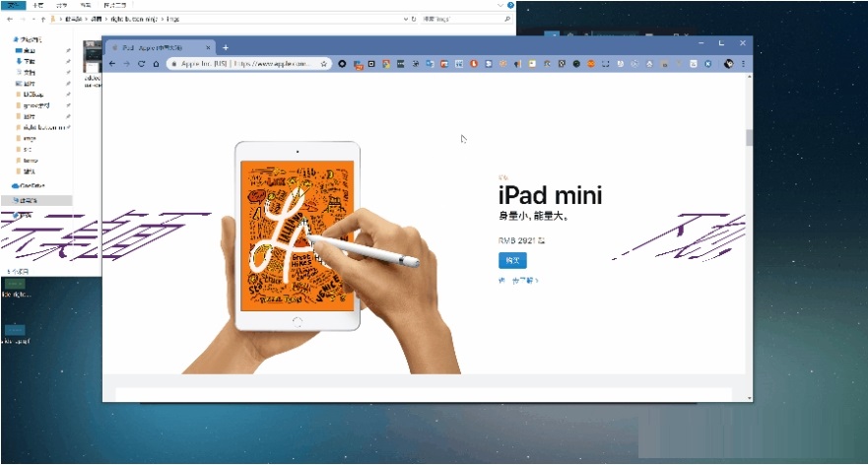Open the Picture Tools tab in Explorer
868x465 pixels.
115,5
